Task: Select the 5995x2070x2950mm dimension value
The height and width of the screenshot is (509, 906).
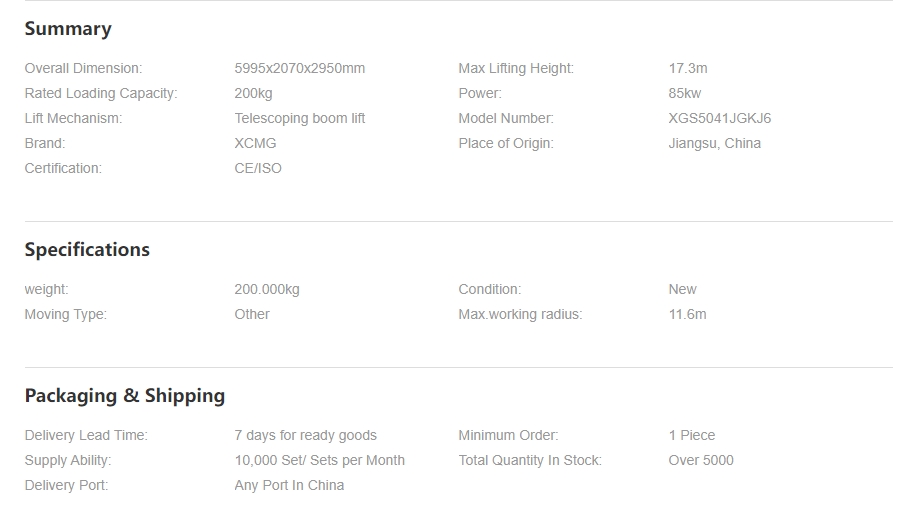Action: tap(299, 68)
